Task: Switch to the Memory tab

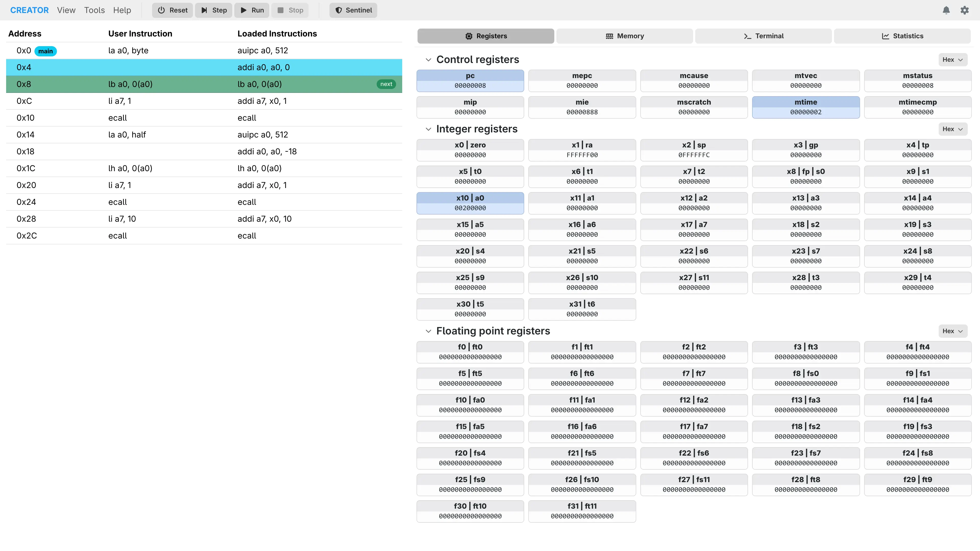Action: pyautogui.click(x=624, y=36)
